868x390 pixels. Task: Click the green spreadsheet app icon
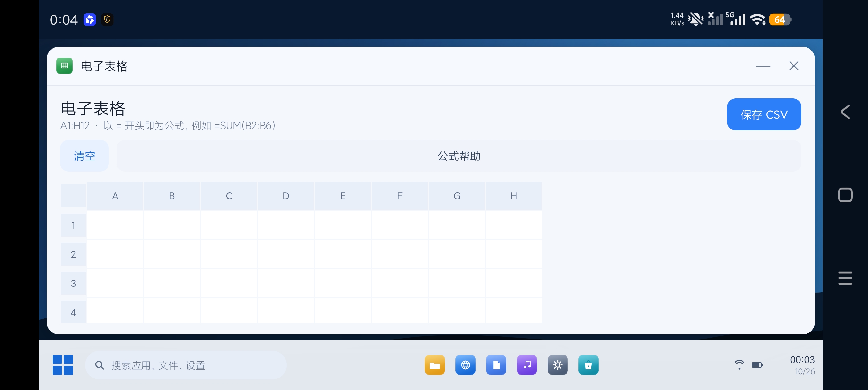coord(64,66)
